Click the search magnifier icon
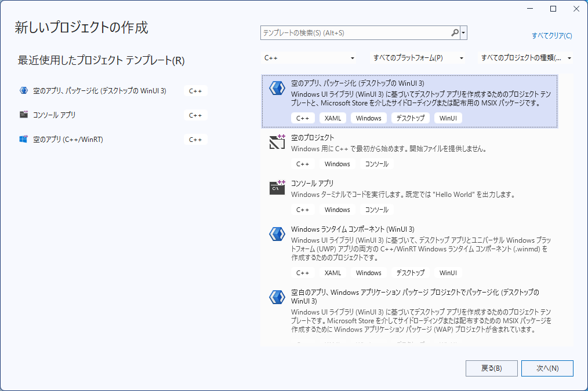 pos(455,32)
